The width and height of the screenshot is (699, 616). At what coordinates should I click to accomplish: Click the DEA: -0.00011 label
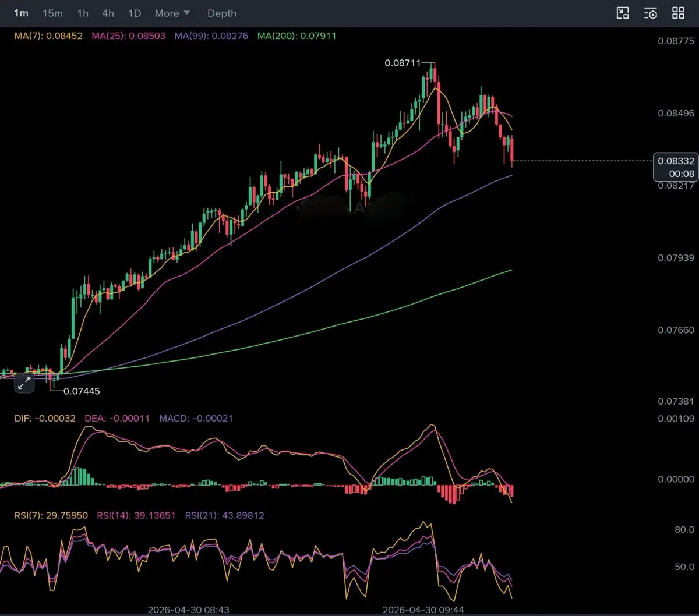pyautogui.click(x=117, y=418)
